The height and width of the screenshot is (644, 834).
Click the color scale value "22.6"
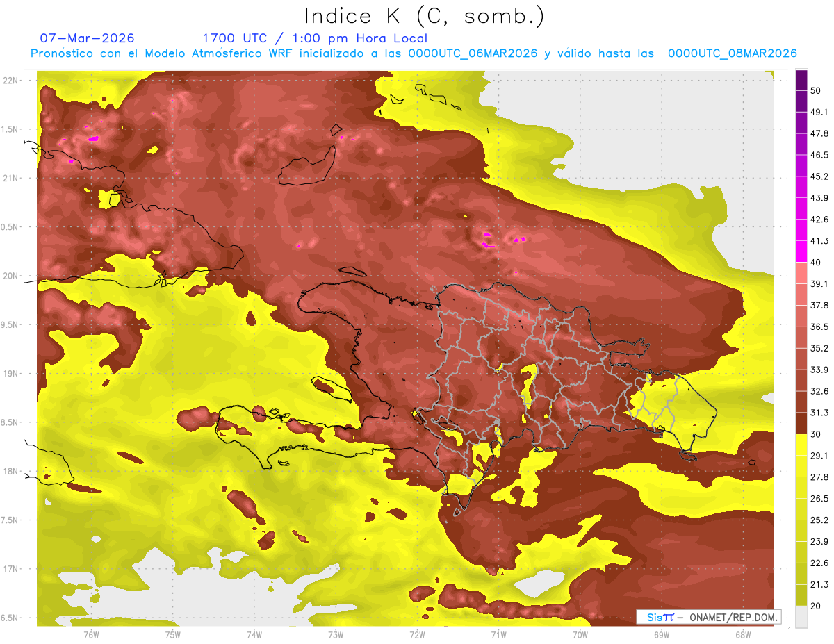[819, 563]
